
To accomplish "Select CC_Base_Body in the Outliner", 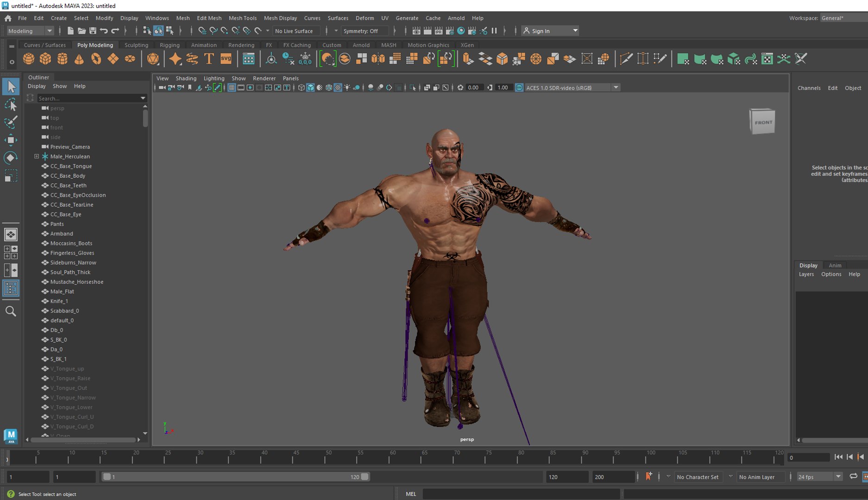I will point(68,176).
